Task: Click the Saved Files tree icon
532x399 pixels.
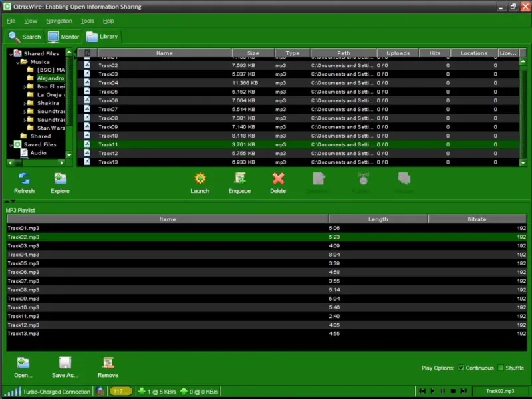Action: coord(18,144)
